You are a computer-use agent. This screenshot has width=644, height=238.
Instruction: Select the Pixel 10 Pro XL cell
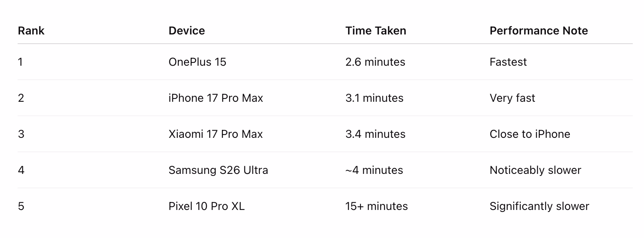click(207, 206)
